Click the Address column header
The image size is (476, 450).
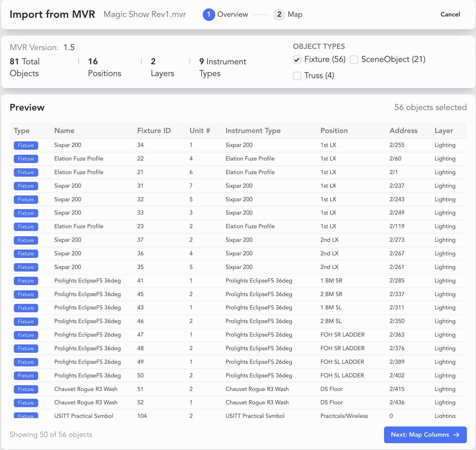(403, 131)
